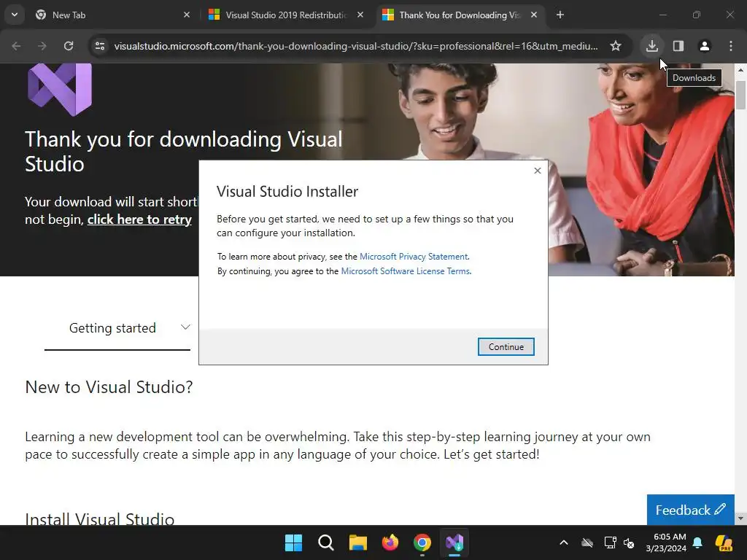This screenshot has width=747, height=560.
Task: Click the 'Install Visual Studio' heading
Action: point(99,518)
